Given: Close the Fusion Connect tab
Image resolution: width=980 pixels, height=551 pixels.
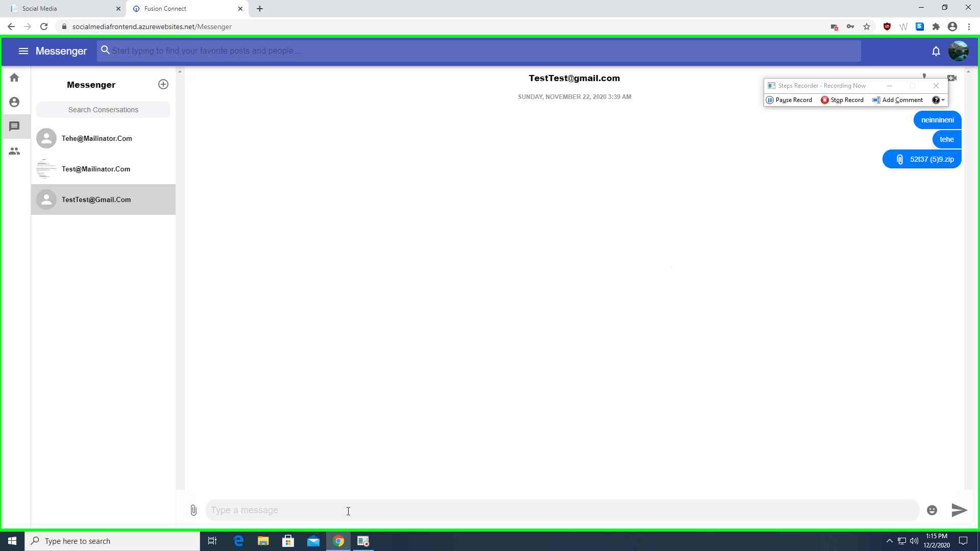Looking at the screenshot, I should [240, 9].
